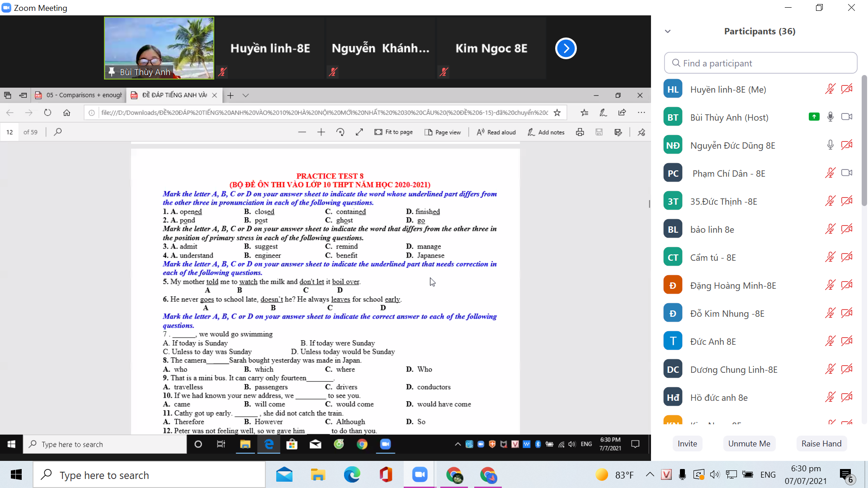868x488 pixels.
Task: Show hidden system tray icons
Action: point(650,474)
